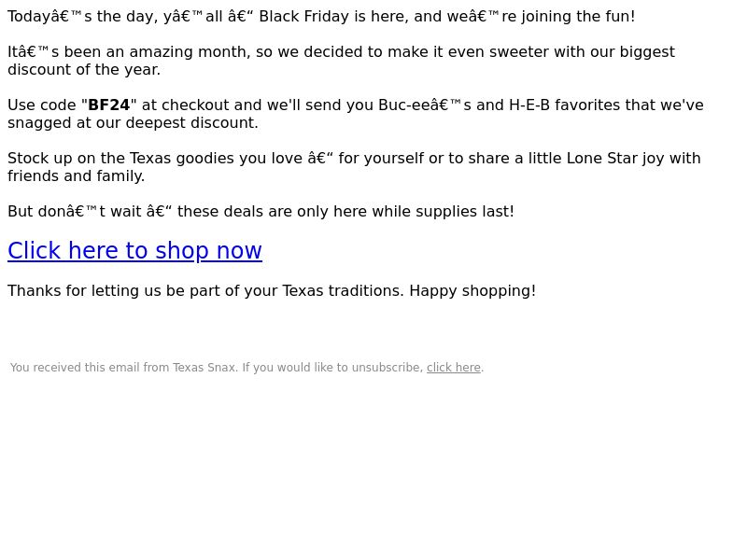Click the words "Use code" before BF24
Viewport: 747px width, 560px height.
click(x=42, y=105)
